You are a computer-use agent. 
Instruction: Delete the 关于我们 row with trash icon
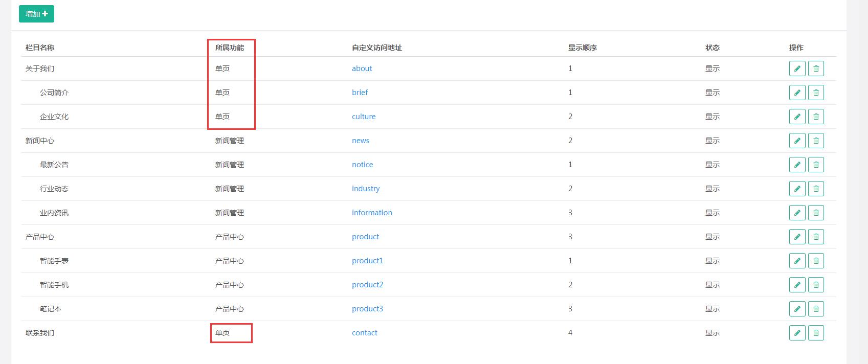point(816,69)
